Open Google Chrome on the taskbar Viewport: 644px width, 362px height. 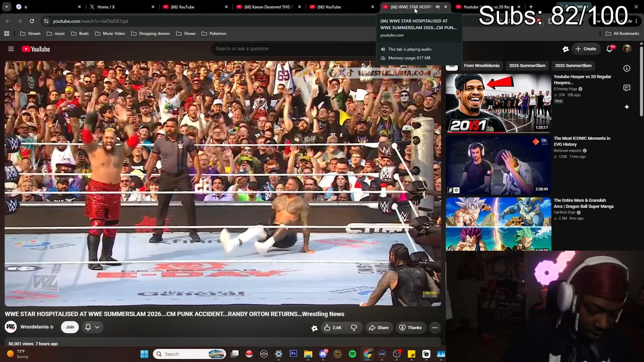point(367,354)
